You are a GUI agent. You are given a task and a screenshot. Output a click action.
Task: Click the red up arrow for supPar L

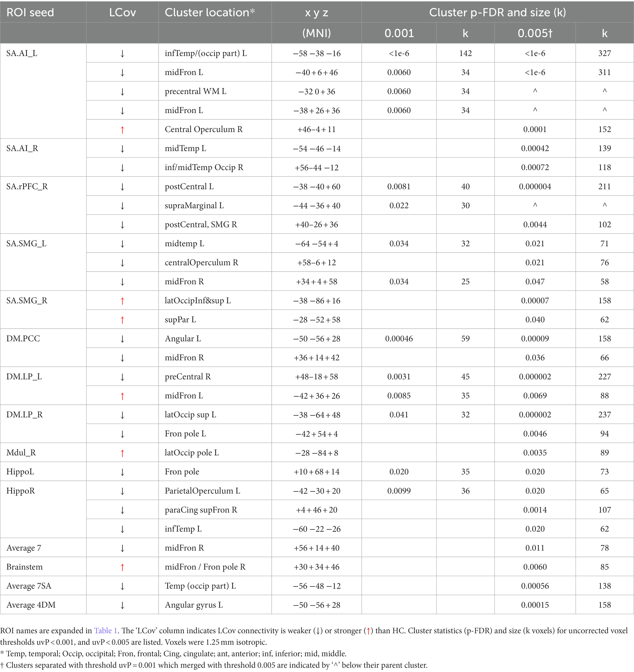coord(122,320)
